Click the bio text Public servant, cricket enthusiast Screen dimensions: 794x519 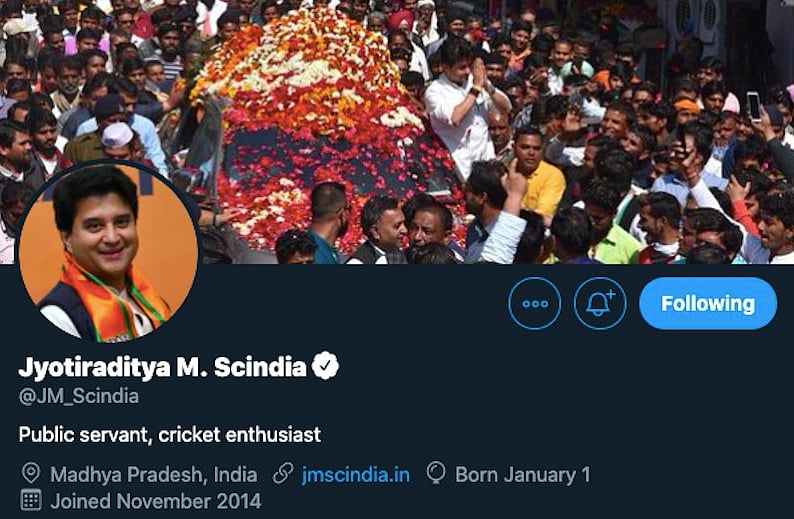point(170,435)
